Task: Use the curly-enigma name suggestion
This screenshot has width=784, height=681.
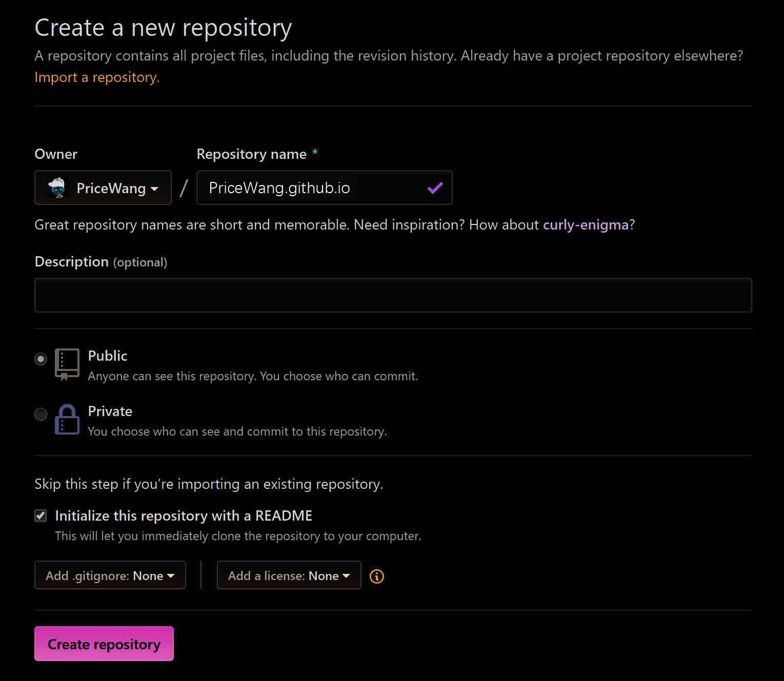Action: pos(586,225)
